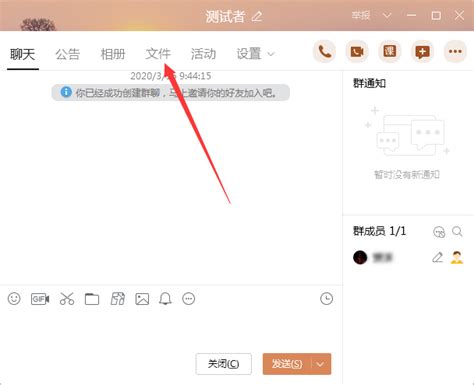474x385 pixels.
Task: Click the group owner badge icon
Action: (457, 257)
